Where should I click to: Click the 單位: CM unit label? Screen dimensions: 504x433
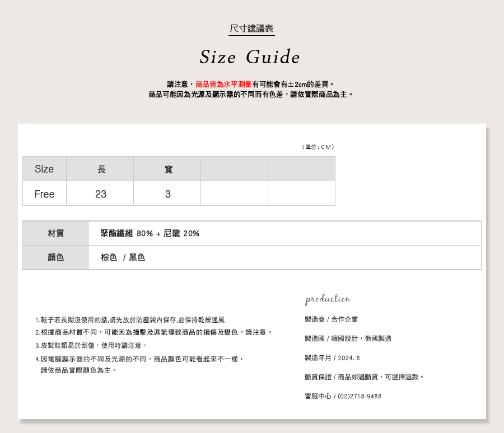pyautogui.click(x=318, y=147)
